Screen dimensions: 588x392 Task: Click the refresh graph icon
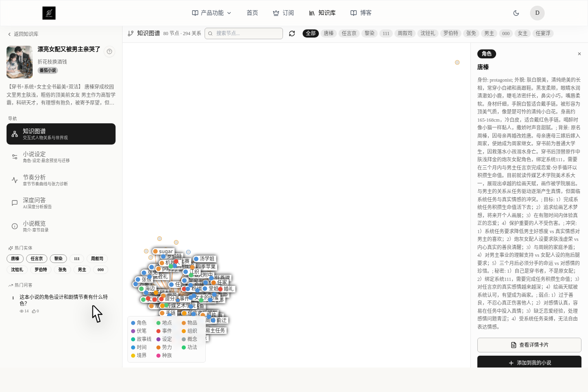tap(292, 33)
